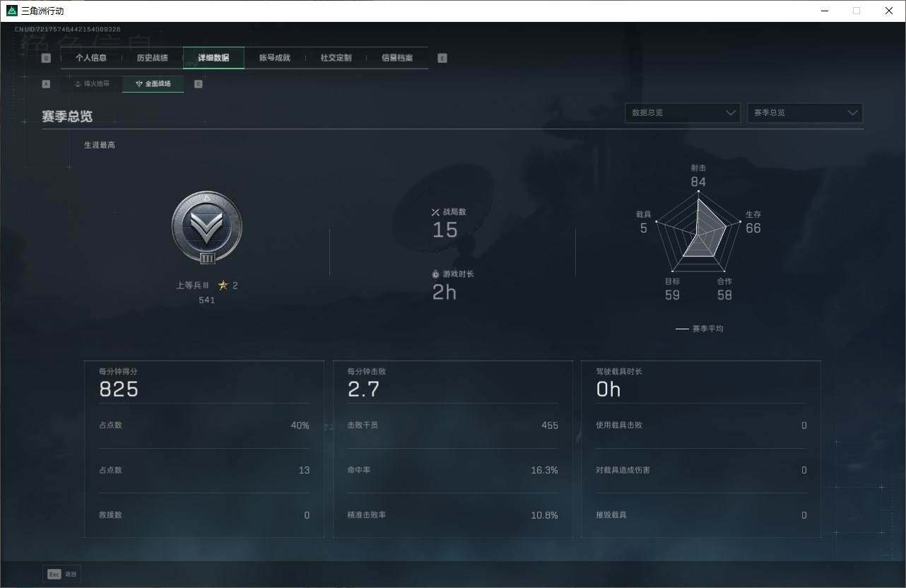Viewport: 906px width, 588px height.
Task: Minimize the 三角洲行动 window
Action: point(825,11)
